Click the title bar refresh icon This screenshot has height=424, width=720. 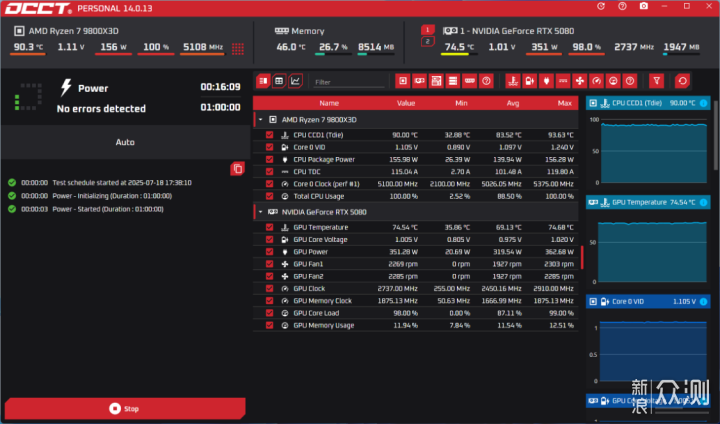601,6
